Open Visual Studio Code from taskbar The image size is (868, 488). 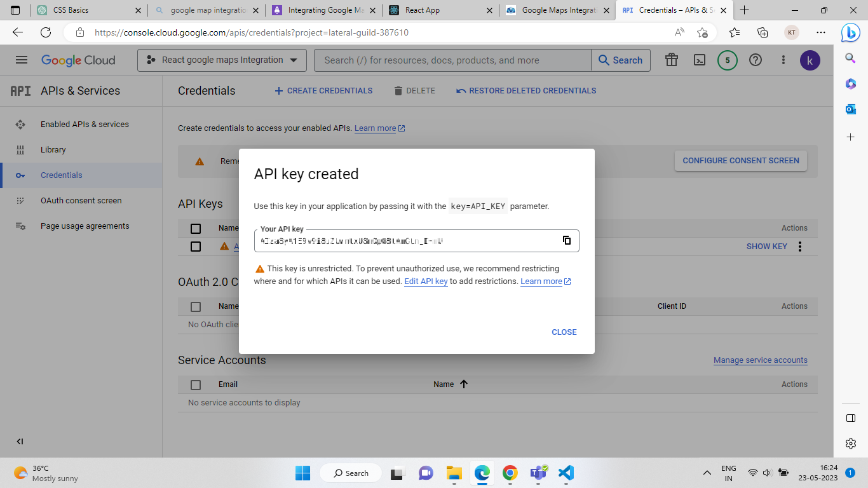(x=566, y=473)
